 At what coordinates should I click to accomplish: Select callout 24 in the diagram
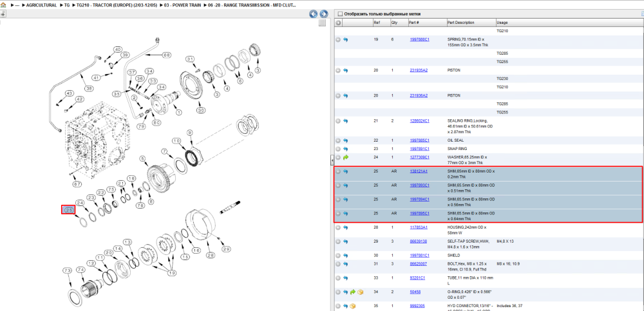pyautogui.click(x=80, y=203)
